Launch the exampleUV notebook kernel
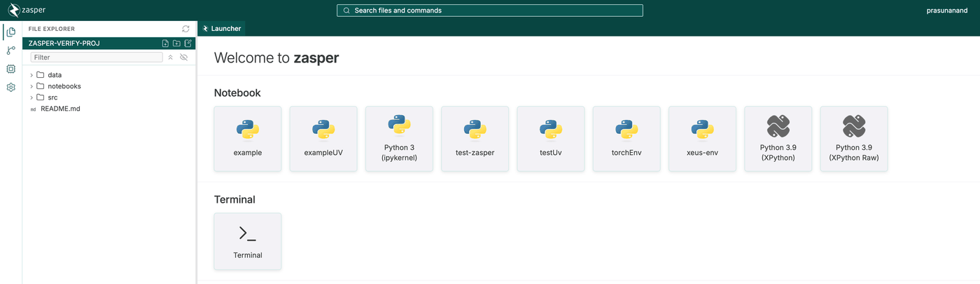The height and width of the screenshot is (284, 980). click(323, 139)
